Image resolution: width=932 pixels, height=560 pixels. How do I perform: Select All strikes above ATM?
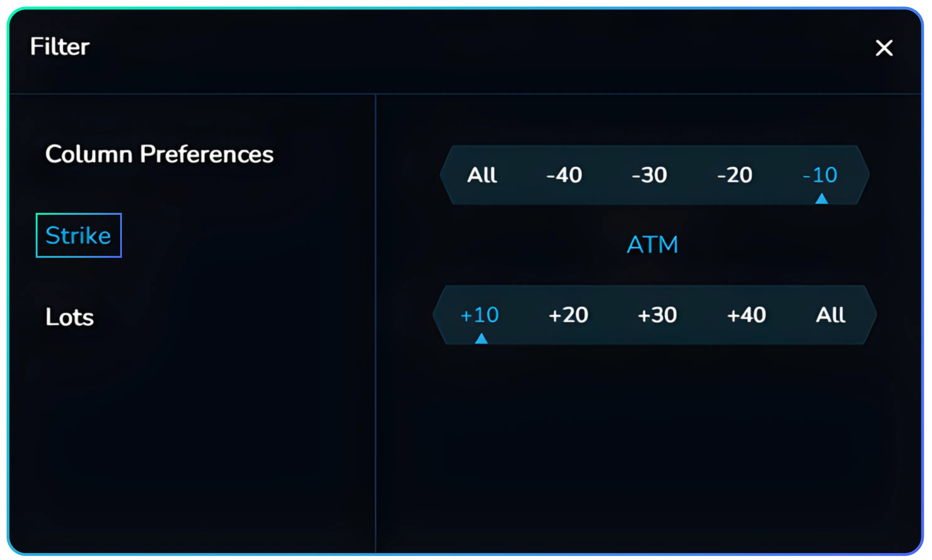point(830,315)
